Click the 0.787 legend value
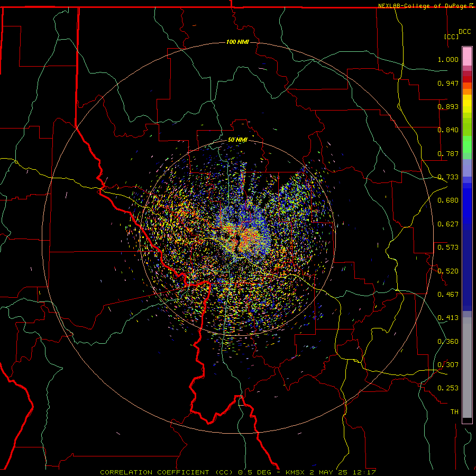 448,153
